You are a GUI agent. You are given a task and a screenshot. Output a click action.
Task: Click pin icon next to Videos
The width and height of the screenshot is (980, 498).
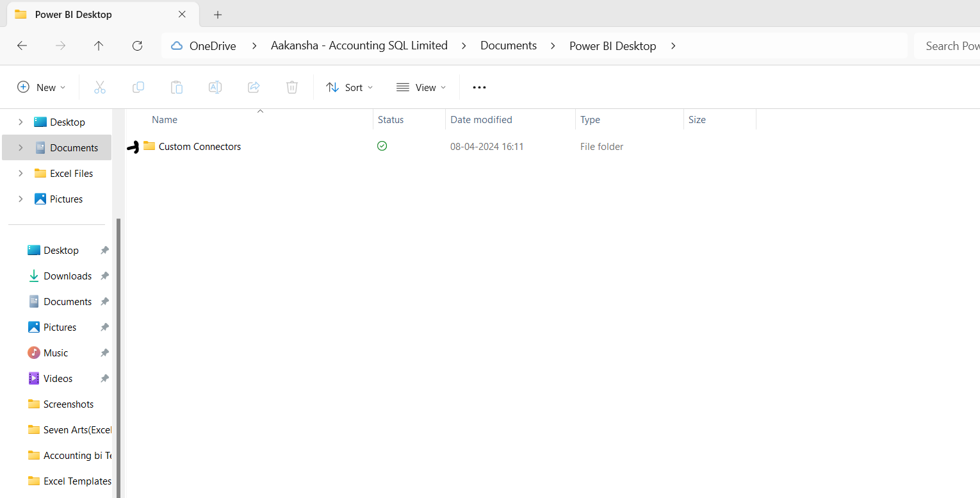click(x=104, y=378)
